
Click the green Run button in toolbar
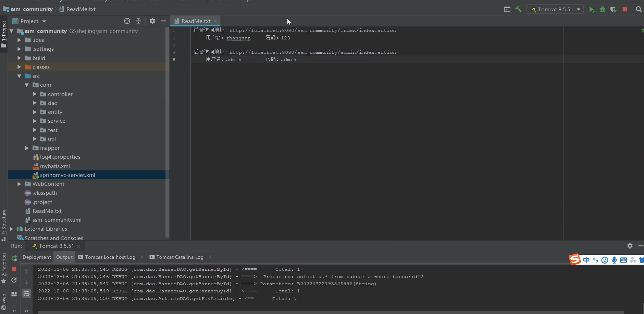(592, 10)
